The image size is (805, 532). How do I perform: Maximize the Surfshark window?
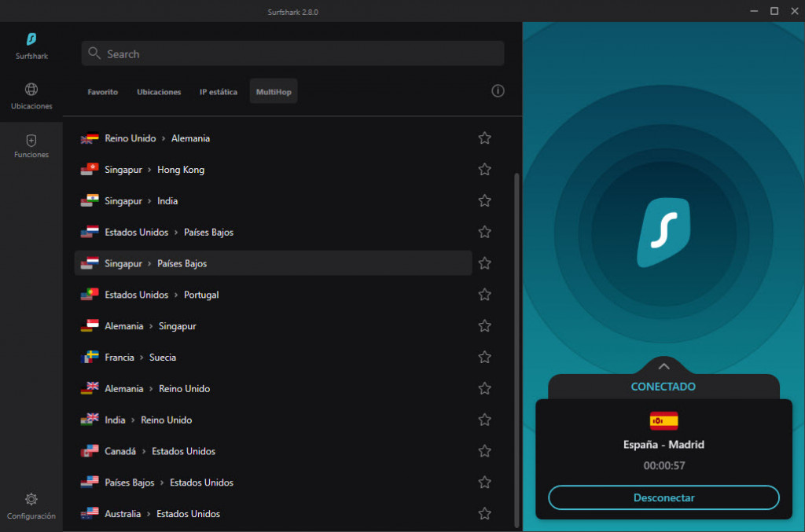coord(774,11)
